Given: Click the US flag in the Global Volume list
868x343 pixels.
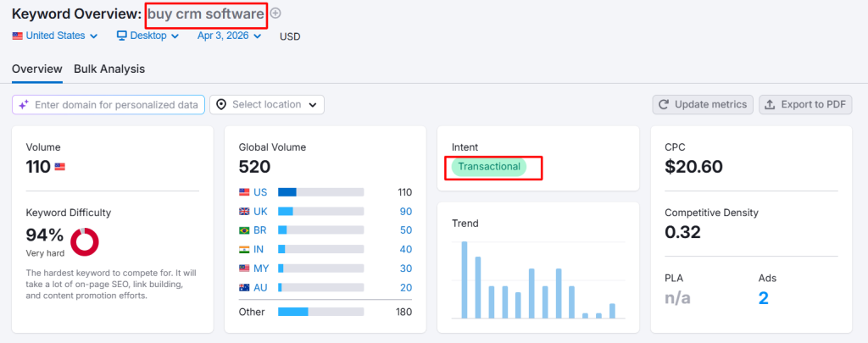Looking at the screenshot, I should 244,192.
